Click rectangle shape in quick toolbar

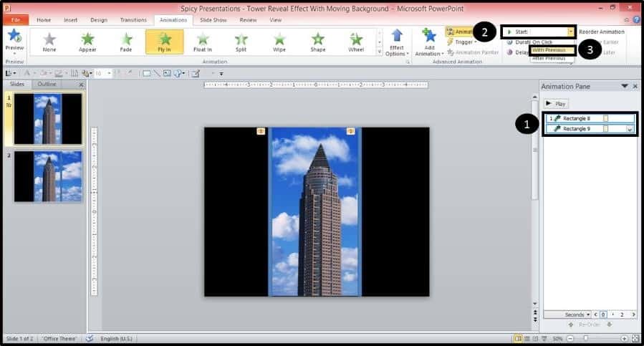click(146, 74)
